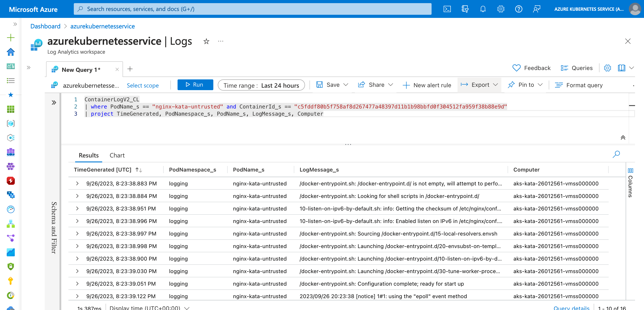Expand the Schema and Filter pane
The image size is (644, 310).
54,102
